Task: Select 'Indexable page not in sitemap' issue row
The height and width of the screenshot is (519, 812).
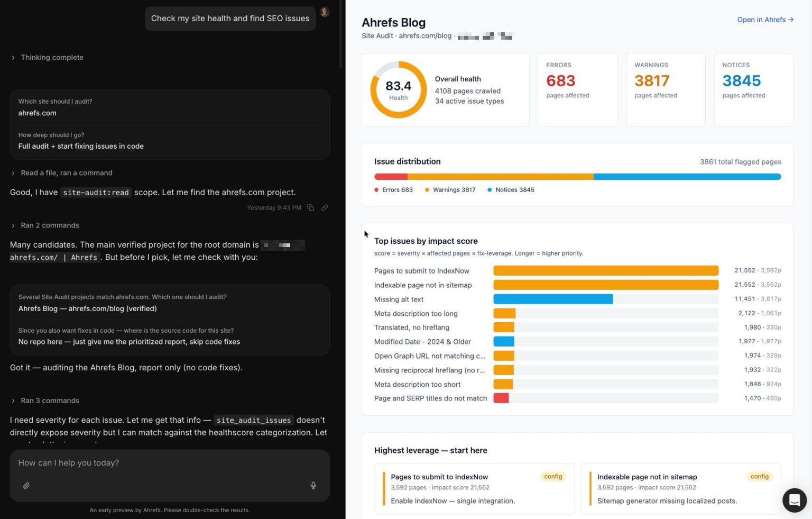Action: point(577,285)
